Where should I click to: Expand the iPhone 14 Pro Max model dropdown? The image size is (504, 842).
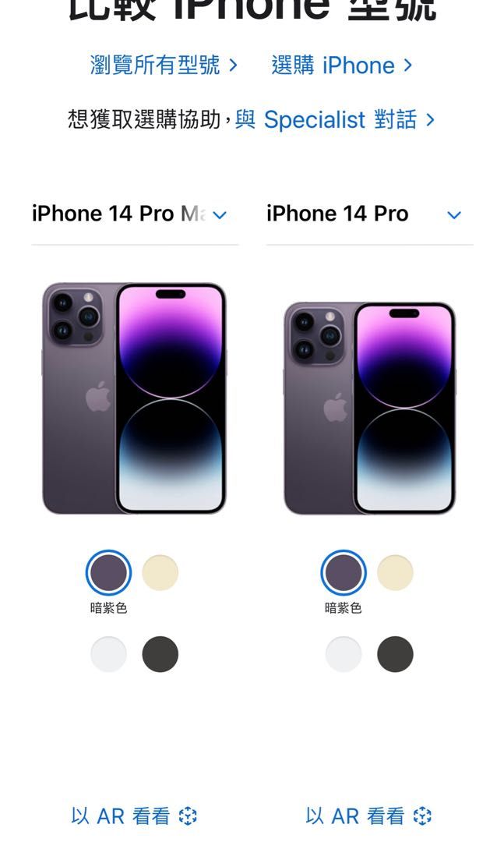coord(135,214)
